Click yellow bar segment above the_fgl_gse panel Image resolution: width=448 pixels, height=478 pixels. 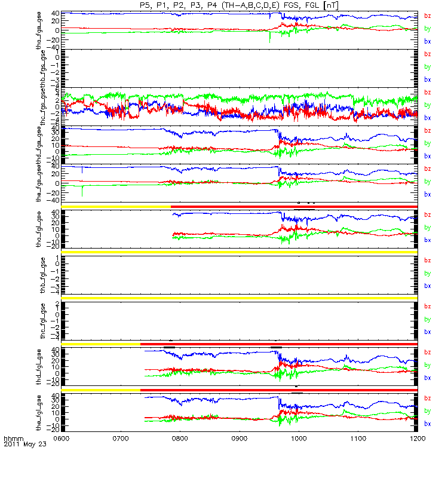point(101,390)
